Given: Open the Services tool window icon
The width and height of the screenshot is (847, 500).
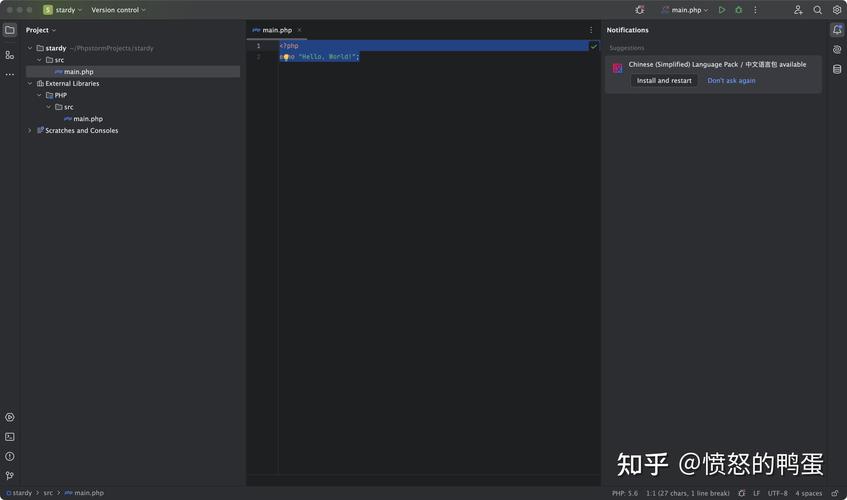Looking at the screenshot, I should click(x=10, y=417).
